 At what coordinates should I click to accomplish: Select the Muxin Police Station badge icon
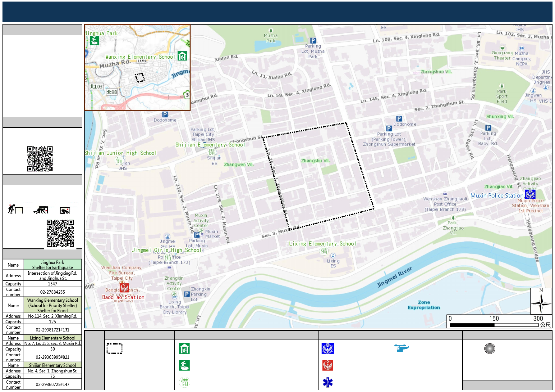(x=530, y=194)
